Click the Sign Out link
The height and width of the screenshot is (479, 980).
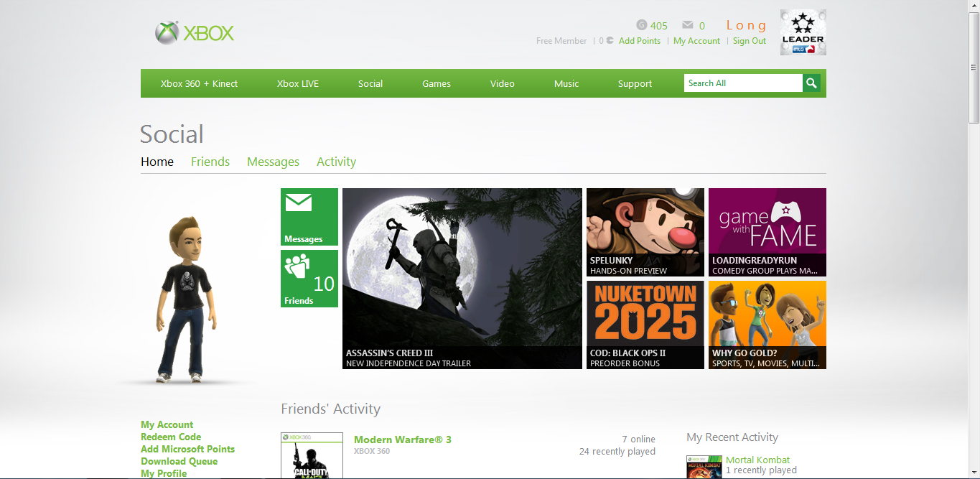750,41
